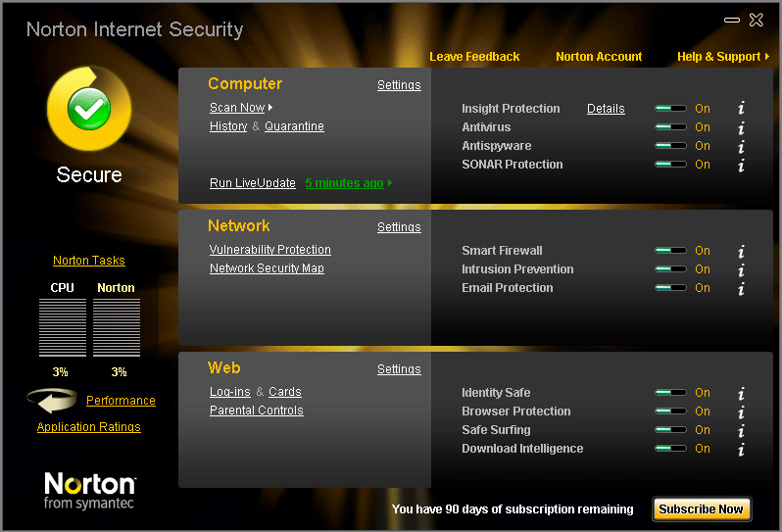
Task: Open Performance view
Action: tap(121, 401)
